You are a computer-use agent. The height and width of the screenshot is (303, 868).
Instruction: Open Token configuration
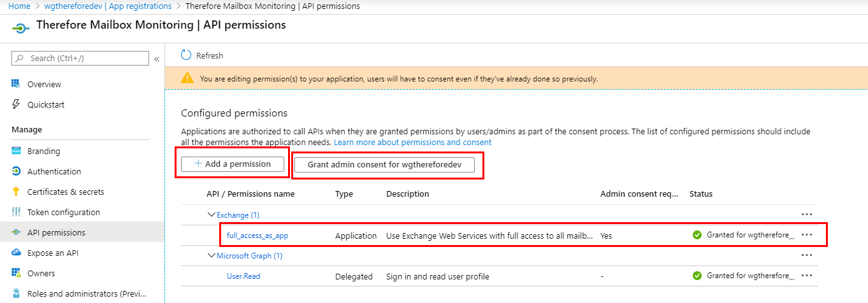(x=63, y=213)
